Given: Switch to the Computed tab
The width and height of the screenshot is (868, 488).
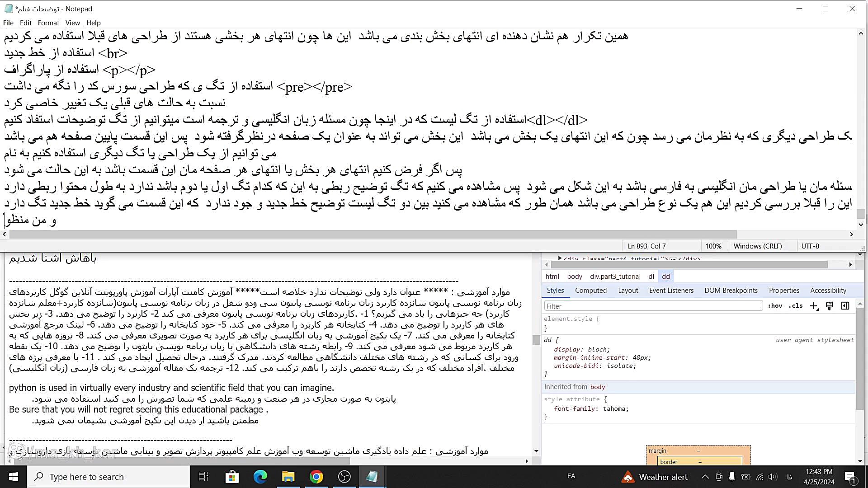Looking at the screenshot, I should [591, 291].
